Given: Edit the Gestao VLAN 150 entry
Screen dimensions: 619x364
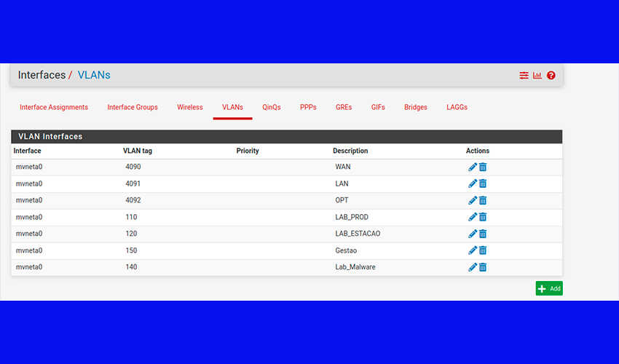Looking at the screenshot, I should pyautogui.click(x=473, y=250).
